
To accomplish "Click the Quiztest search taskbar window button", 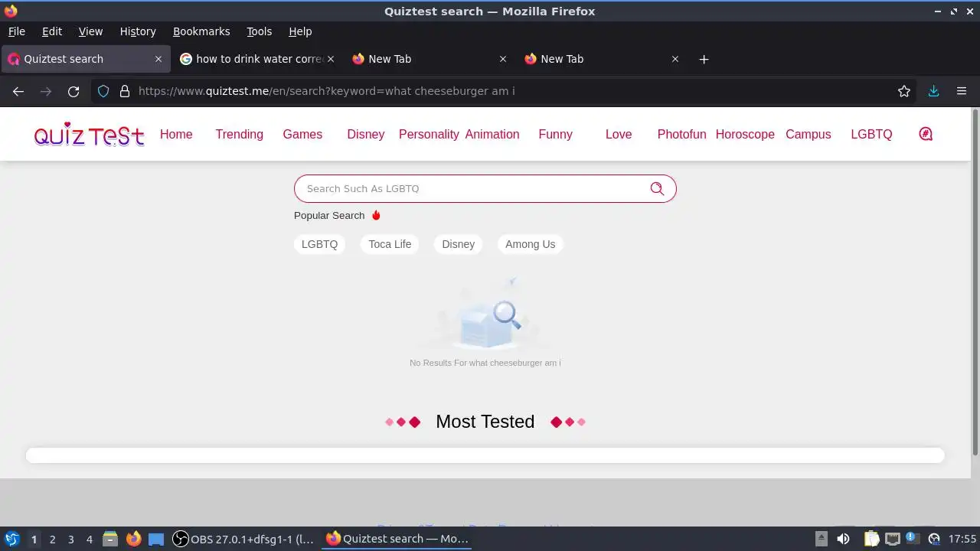I will (x=398, y=539).
